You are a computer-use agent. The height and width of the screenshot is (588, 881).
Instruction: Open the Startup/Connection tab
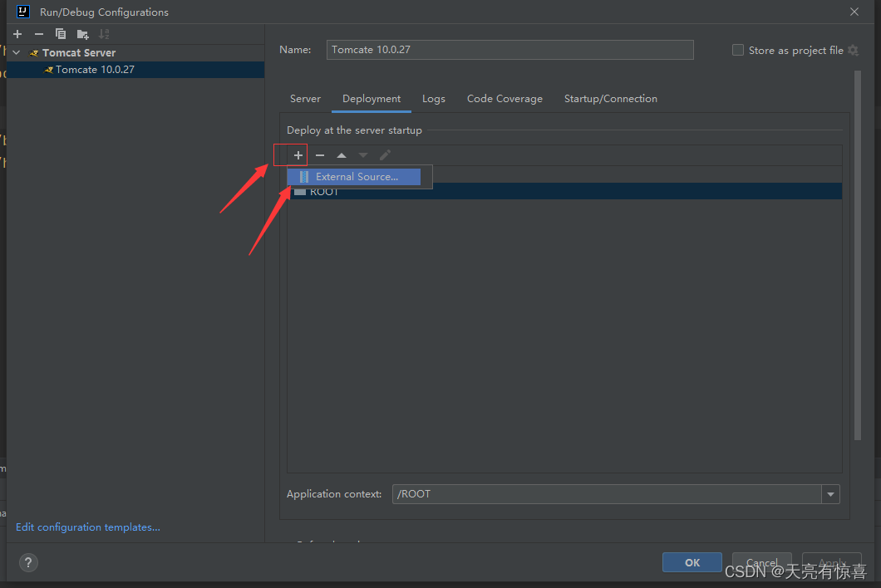point(610,99)
